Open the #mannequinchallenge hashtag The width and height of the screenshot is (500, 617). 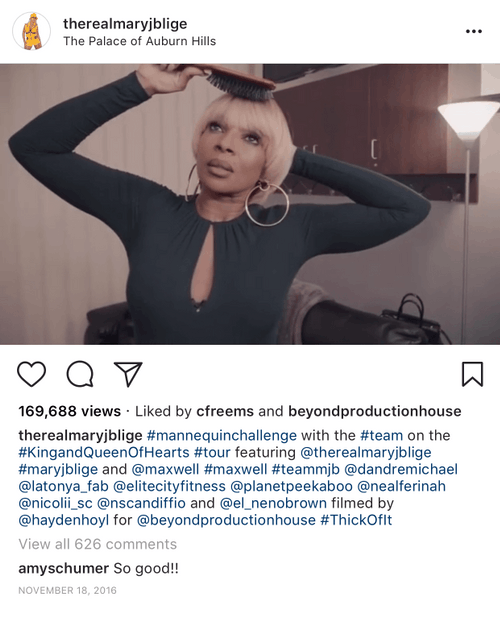(x=221, y=435)
